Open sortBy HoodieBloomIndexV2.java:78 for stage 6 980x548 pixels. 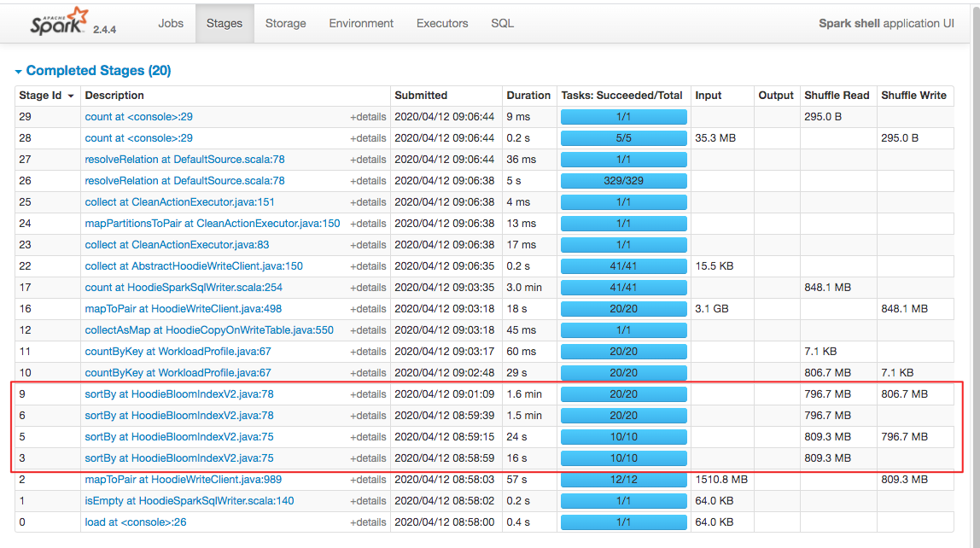tap(178, 416)
